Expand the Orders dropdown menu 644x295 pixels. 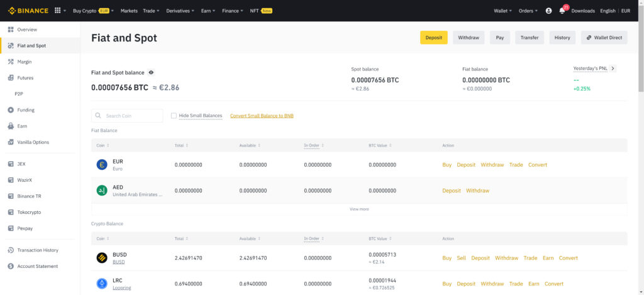(528, 11)
